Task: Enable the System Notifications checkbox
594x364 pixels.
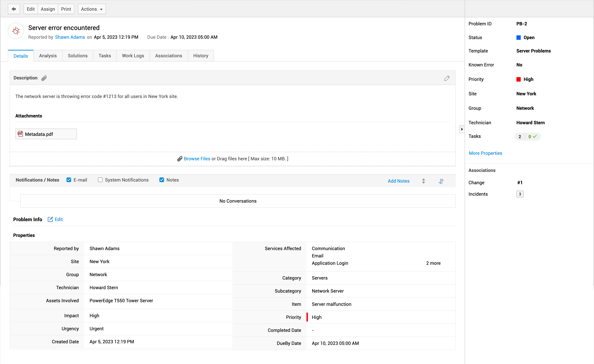Action: 100,180
